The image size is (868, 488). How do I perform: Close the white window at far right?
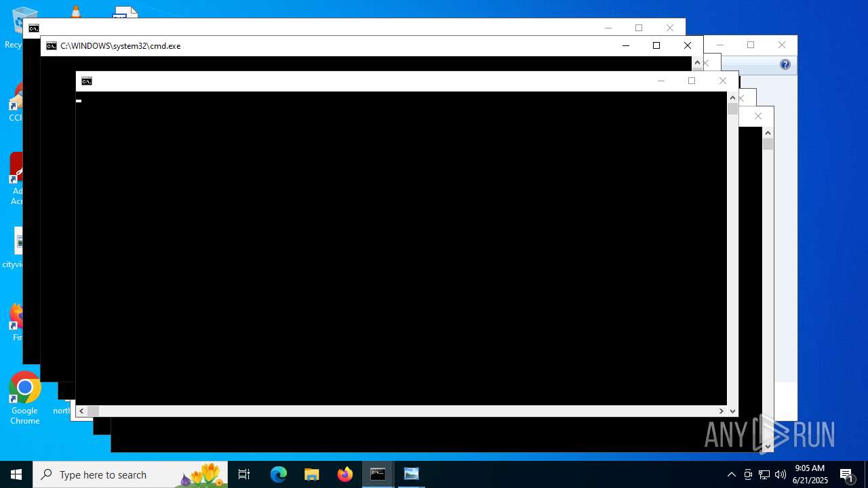pyautogui.click(x=782, y=45)
